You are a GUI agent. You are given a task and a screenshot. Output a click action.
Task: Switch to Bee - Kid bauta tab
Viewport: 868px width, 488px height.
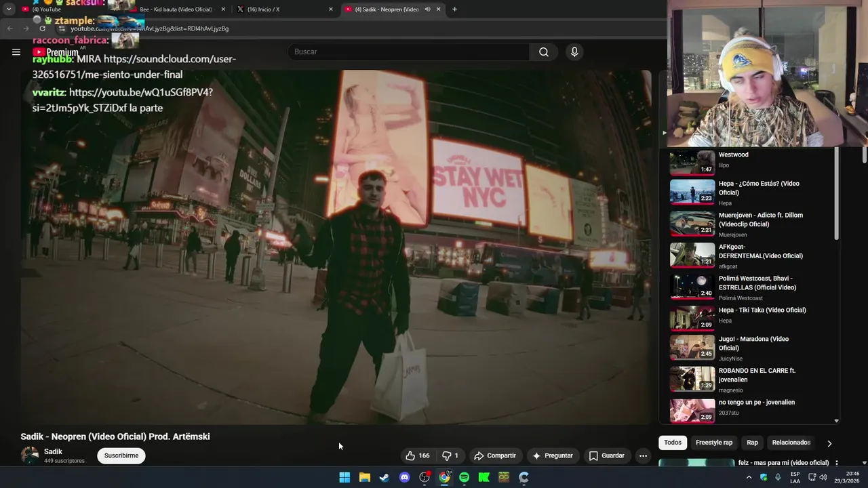click(x=176, y=9)
